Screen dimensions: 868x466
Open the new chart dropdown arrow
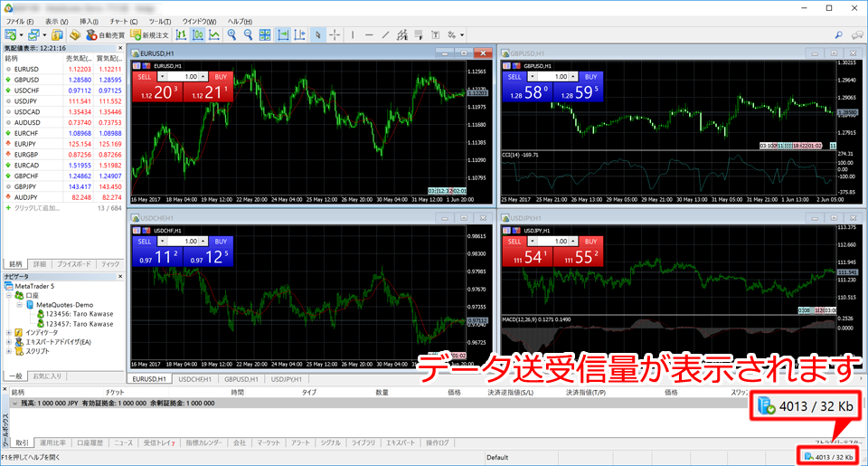(x=21, y=35)
